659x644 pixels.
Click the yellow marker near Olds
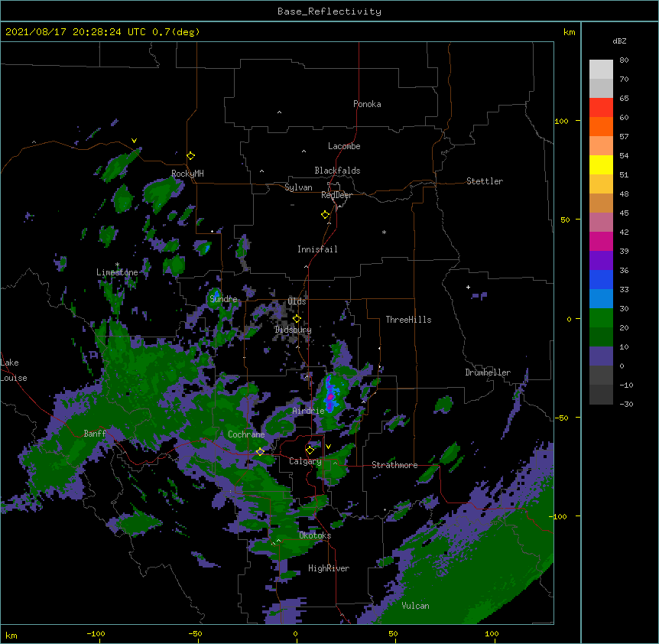297,318
